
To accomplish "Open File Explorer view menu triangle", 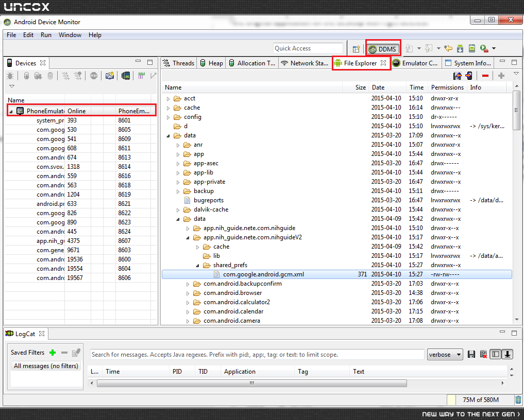I will (516, 74).
